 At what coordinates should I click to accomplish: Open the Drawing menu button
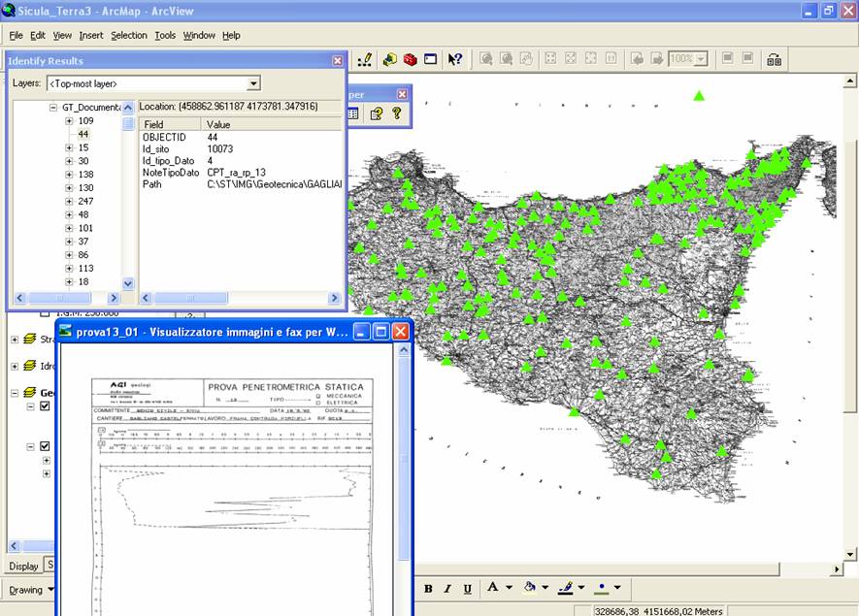pos(31,590)
